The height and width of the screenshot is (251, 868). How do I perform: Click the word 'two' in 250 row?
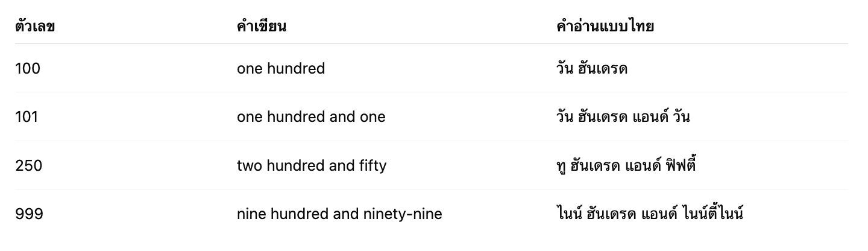248,165
